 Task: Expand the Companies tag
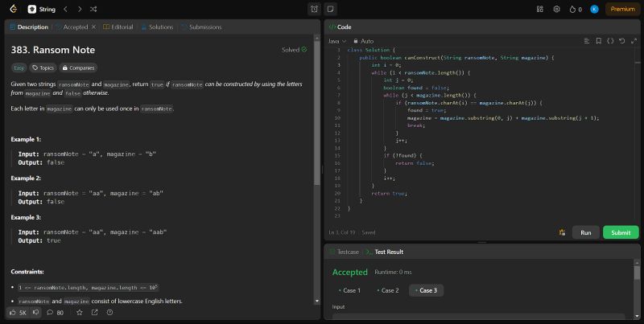[78, 68]
